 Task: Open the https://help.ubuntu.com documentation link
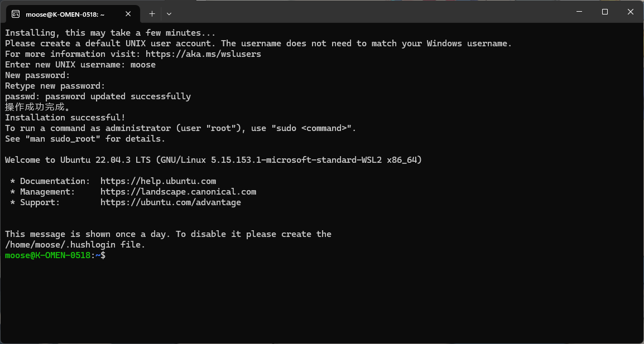(158, 181)
